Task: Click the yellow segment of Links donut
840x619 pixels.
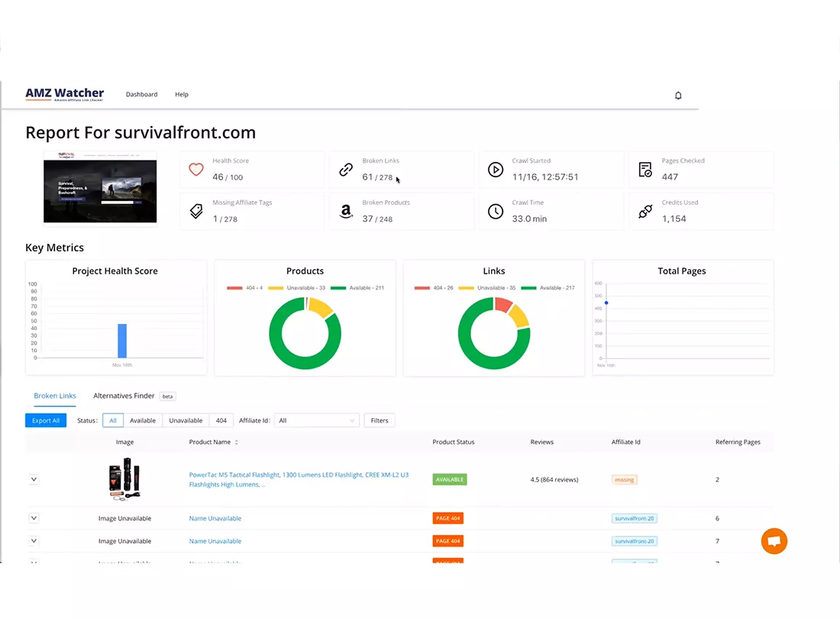Action: point(519,316)
